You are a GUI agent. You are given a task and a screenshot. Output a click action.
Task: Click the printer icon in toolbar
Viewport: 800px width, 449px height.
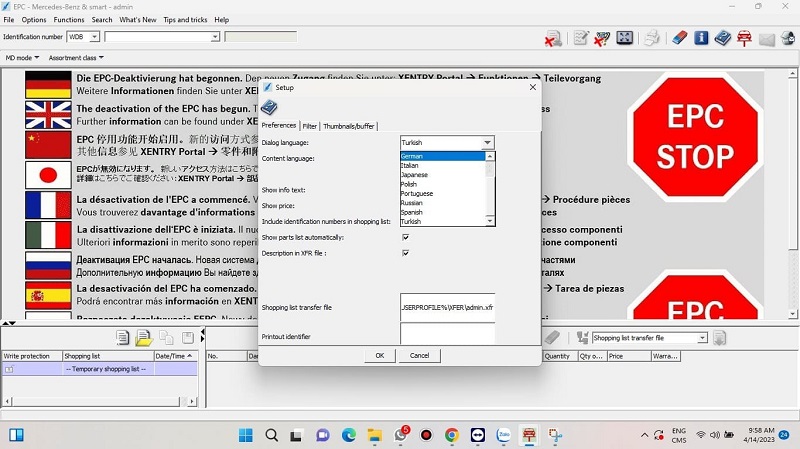(652, 38)
